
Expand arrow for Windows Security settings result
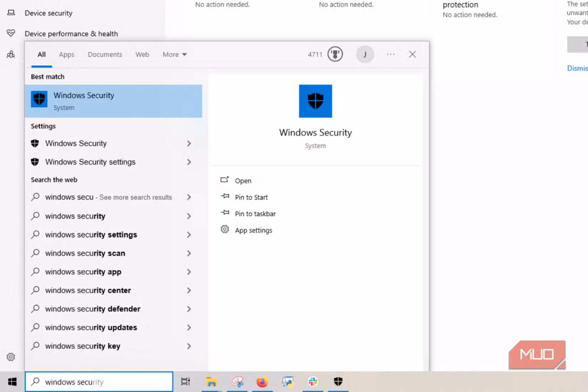189,162
